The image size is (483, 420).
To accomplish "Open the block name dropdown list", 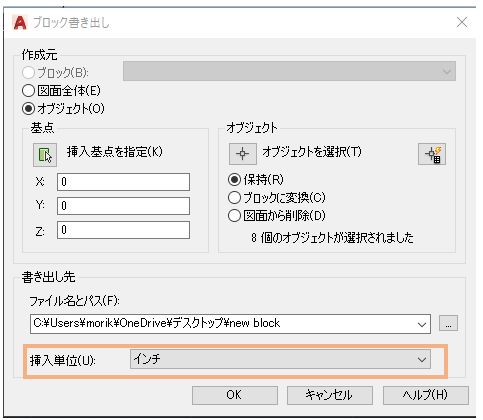I will click(x=289, y=71).
